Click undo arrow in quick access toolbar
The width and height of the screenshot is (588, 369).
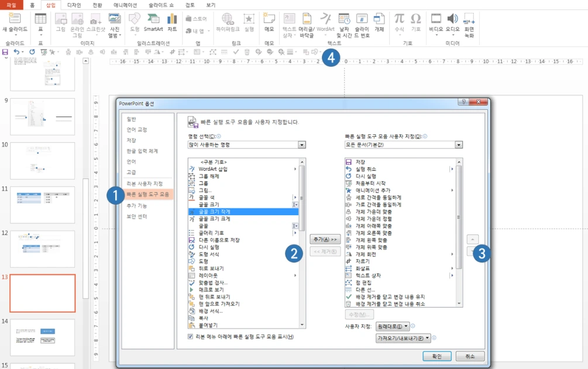[16, 51]
